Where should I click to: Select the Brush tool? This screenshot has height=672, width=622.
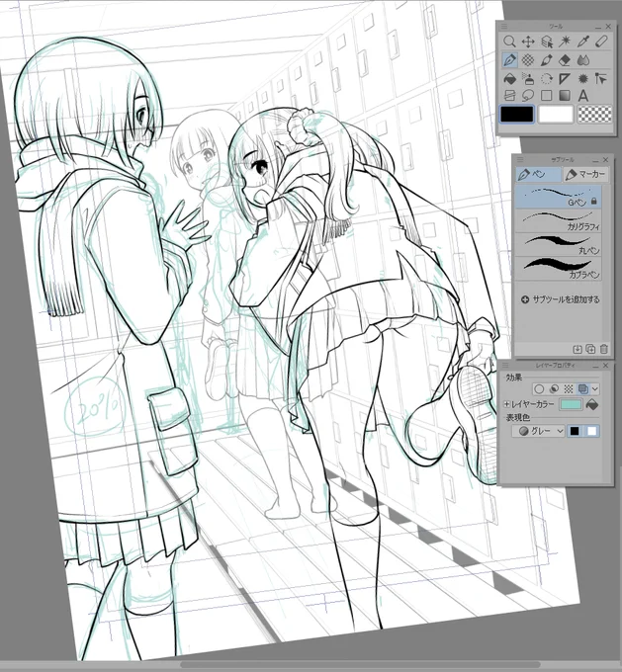point(546,60)
